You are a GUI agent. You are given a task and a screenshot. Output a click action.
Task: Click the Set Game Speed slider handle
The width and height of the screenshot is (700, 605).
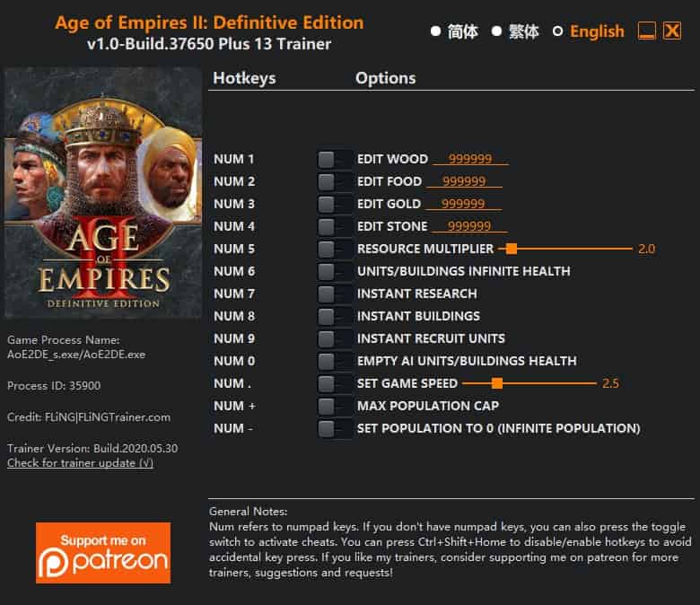coord(497,383)
